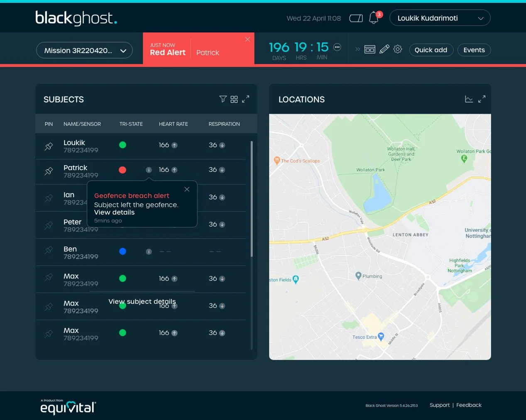Click the Plumbing map pin
The height and width of the screenshot is (420, 526).
click(x=358, y=276)
